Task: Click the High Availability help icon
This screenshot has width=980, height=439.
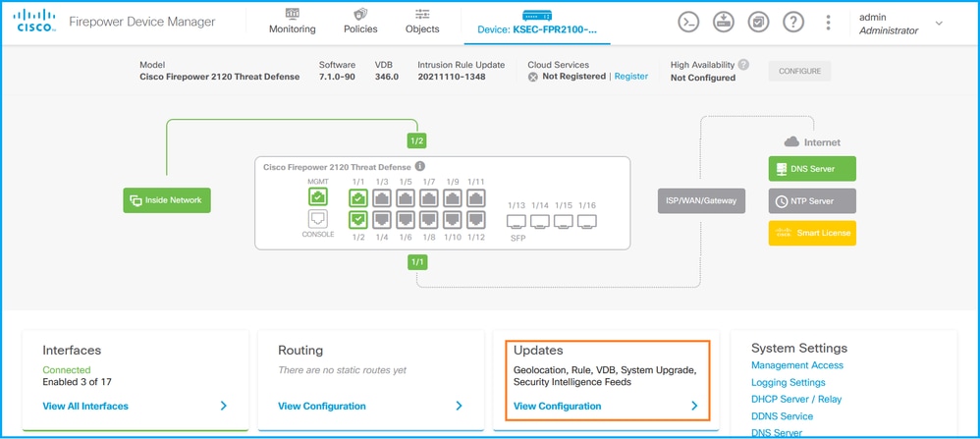Action: [743, 65]
